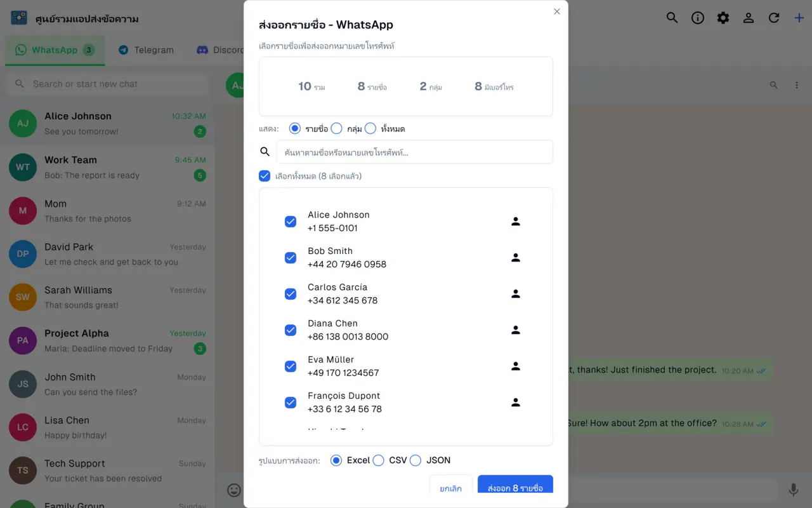Open the chat more-options vertical dots

(797, 84)
